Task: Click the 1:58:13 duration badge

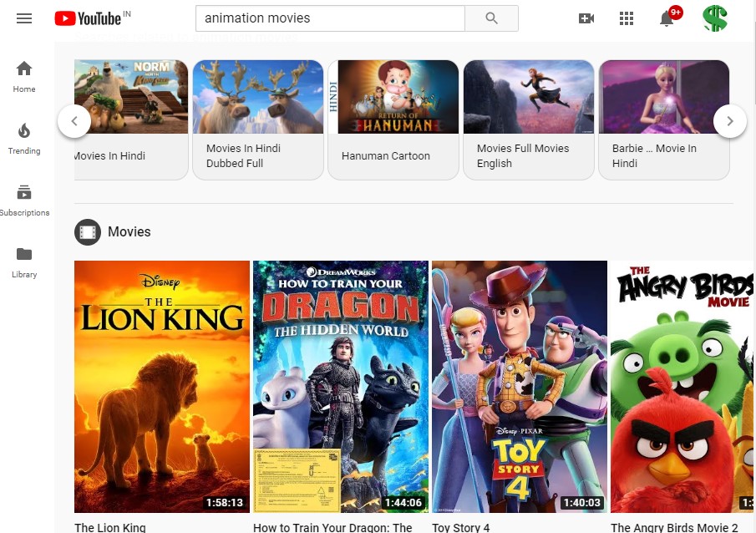Action: 225,503
